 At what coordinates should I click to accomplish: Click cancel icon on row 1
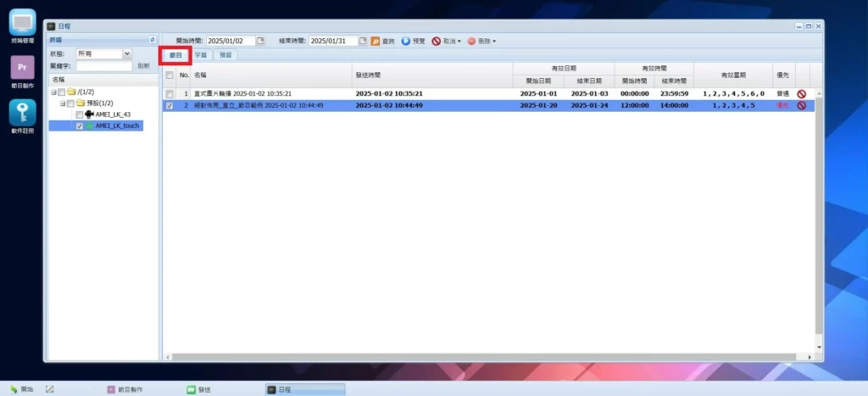801,93
